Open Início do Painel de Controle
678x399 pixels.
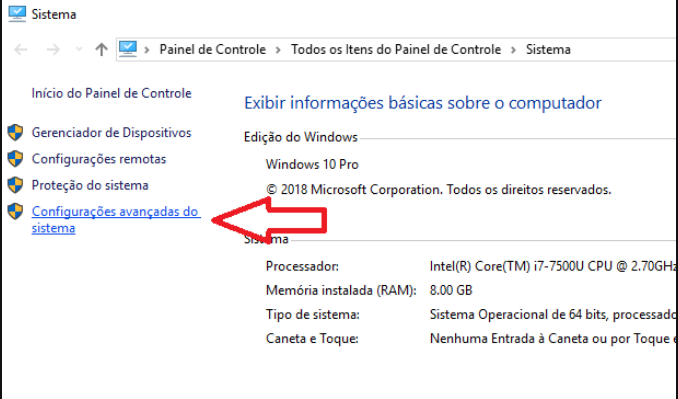coord(111,93)
